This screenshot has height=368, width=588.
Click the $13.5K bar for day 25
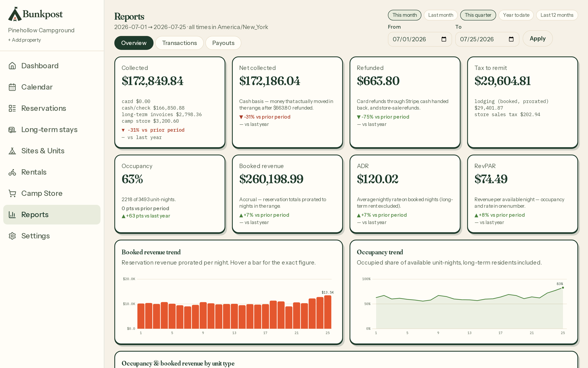327,312
